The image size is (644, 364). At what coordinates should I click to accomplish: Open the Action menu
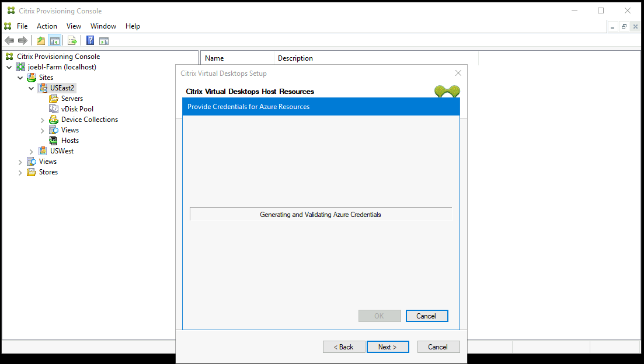click(46, 26)
